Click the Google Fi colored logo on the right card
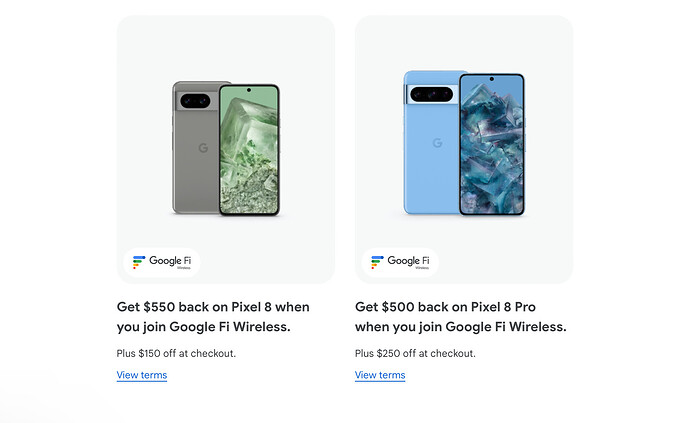Image resolution: width=690 pixels, height=423 pixels. pyautogui.click(x=377, y=262)
